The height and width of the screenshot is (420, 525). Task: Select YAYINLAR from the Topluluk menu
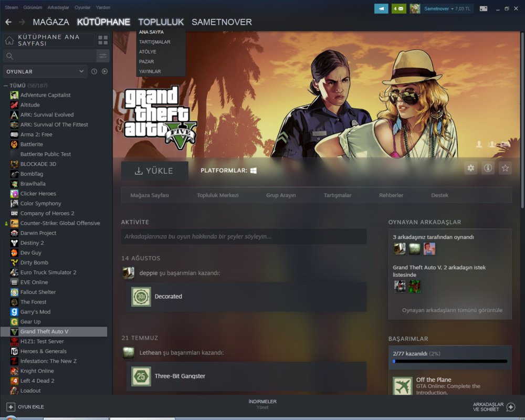(150, 72)
